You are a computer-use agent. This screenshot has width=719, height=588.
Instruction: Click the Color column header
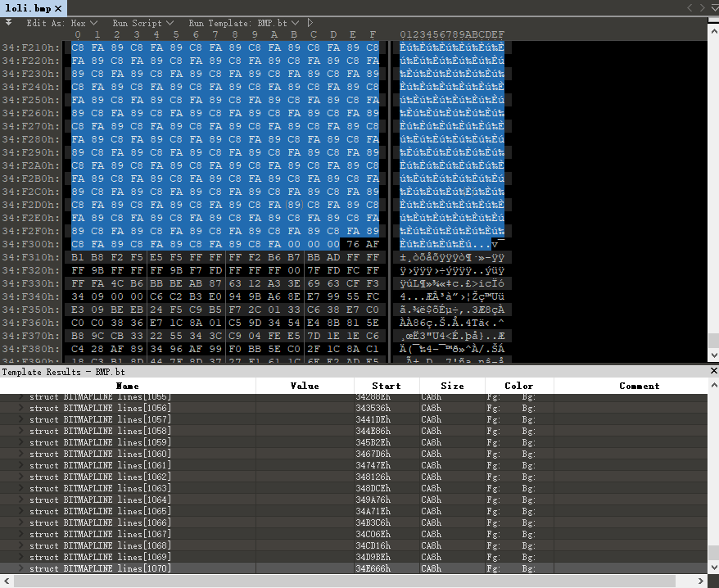click(518, 386)
